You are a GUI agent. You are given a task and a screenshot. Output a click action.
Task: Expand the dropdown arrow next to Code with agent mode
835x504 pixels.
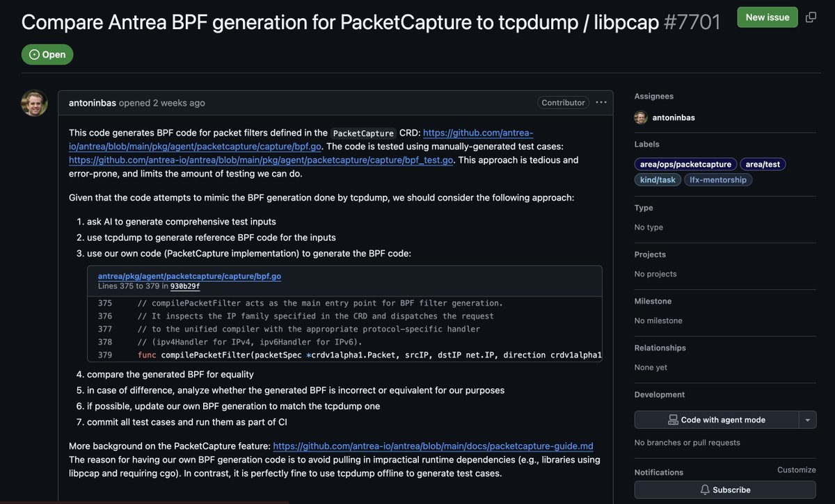[808, 420]
